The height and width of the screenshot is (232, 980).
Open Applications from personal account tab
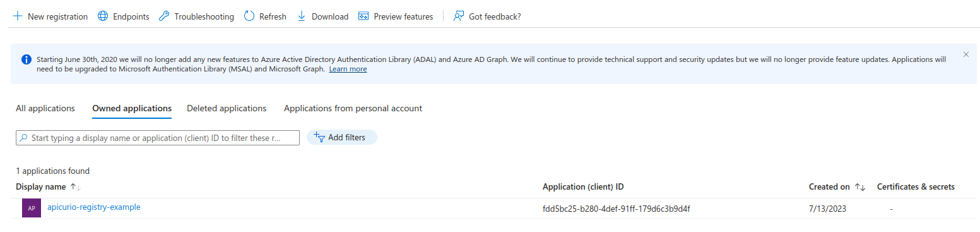point(353,108)
